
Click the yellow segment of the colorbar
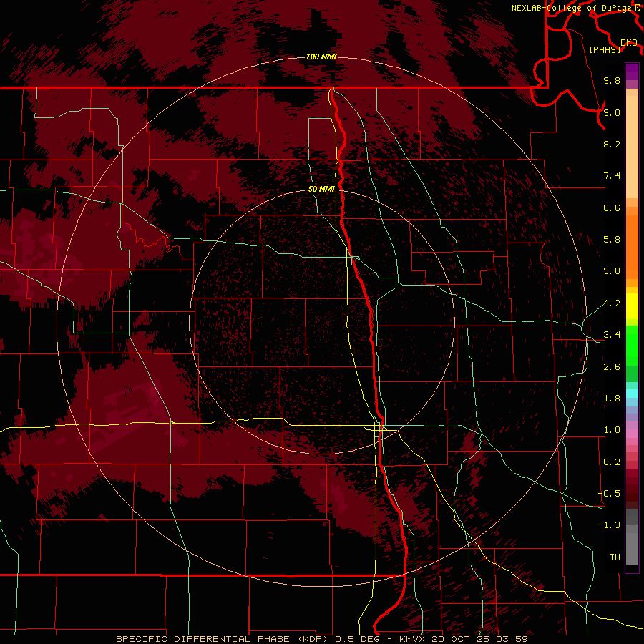click(632, 306)
